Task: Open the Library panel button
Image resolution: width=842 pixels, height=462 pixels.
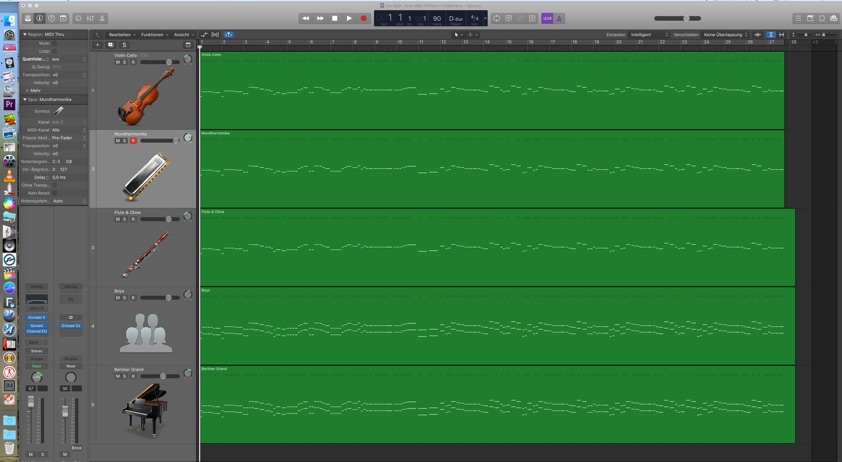Action: (27, 18)
